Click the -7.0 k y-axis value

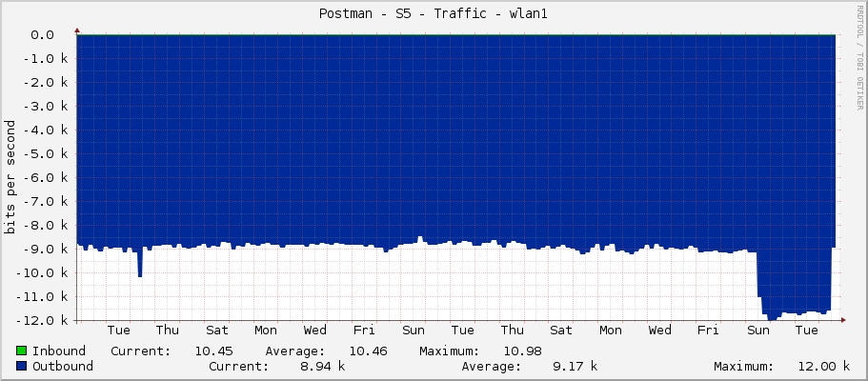(46, 202)
